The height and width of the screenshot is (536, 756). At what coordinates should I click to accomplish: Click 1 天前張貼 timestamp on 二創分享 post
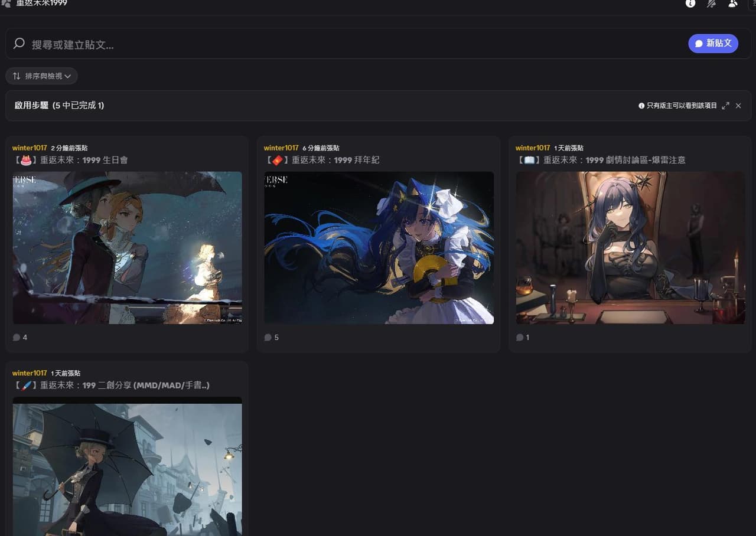click(66, 373)
